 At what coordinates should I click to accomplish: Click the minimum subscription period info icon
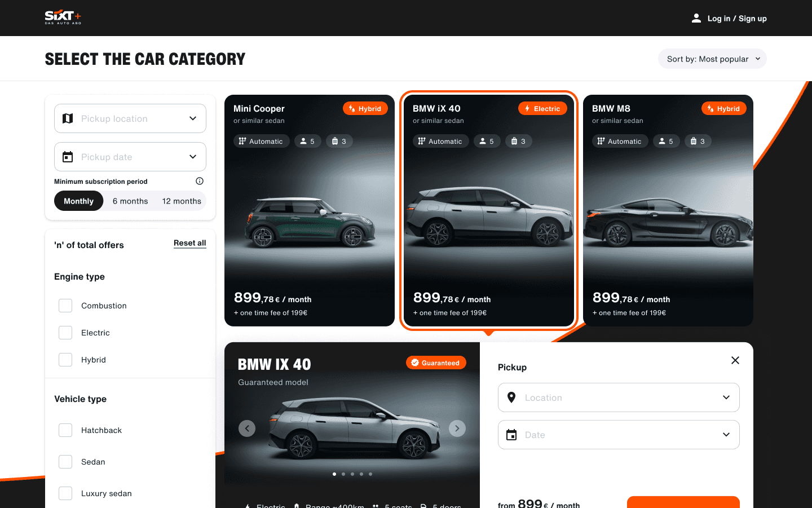(200, 181)
